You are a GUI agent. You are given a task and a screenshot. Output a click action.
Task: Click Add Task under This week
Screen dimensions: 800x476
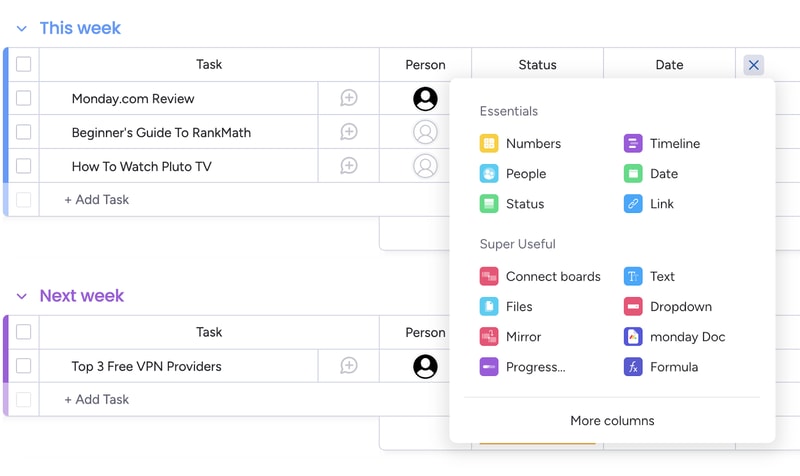click(96, 199)
